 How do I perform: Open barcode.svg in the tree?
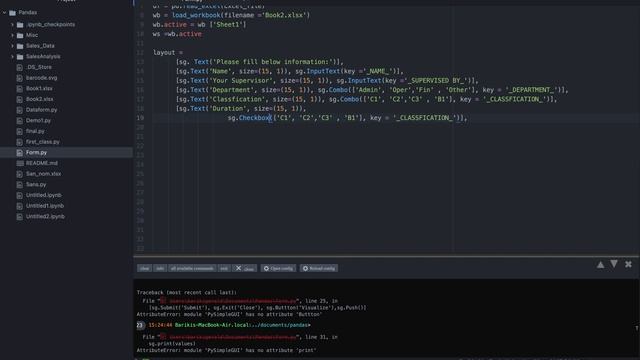point(42,78)
